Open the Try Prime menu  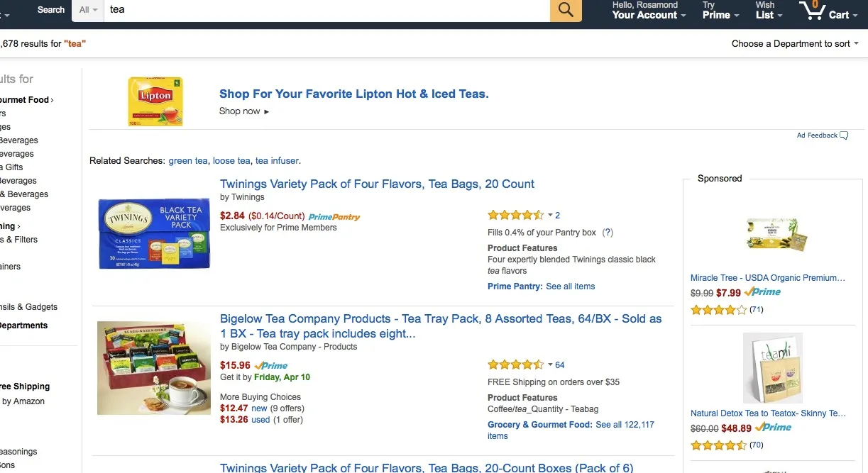pyautogui.click(x=720, y=15)
